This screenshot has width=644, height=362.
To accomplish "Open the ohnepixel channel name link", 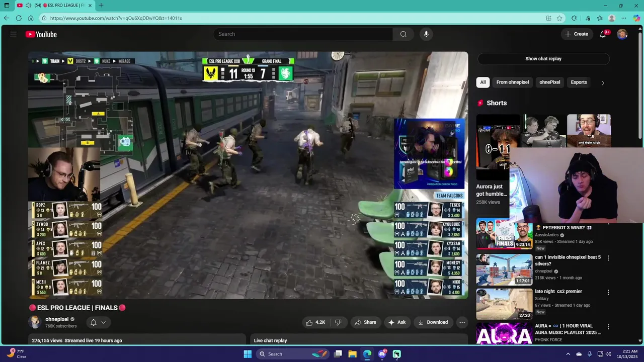I will tap(57, 319).
